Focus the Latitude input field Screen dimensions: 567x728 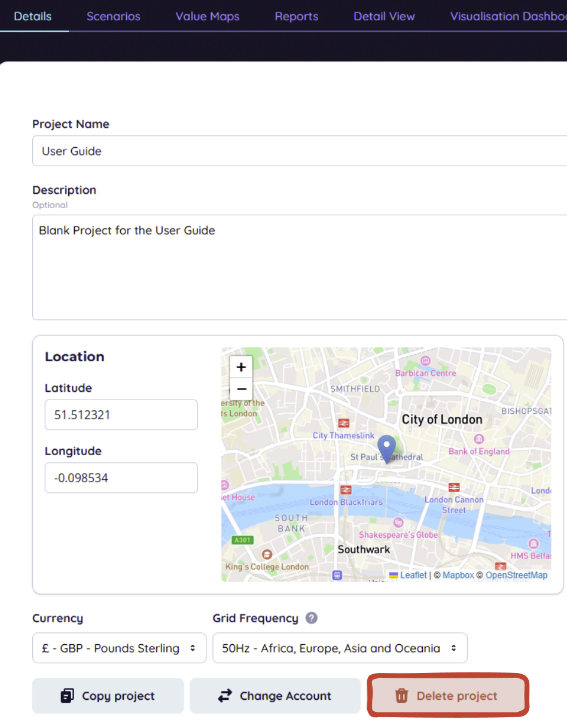(121, 415)
